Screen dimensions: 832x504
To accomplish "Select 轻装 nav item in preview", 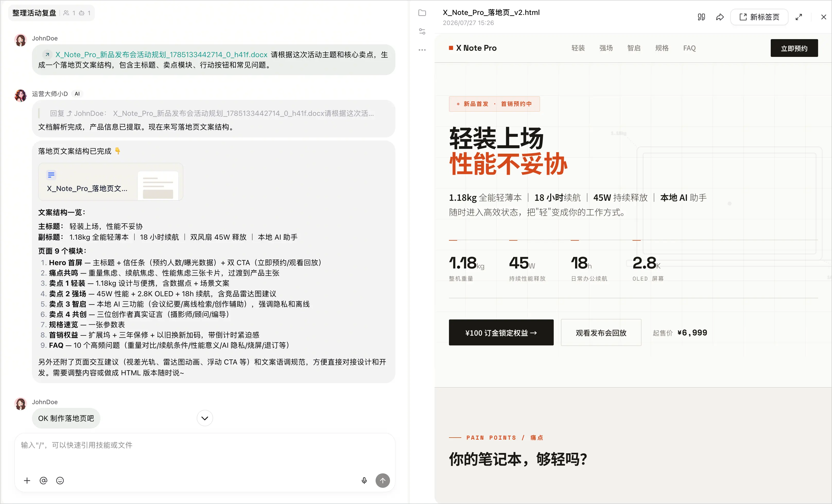I will tap(578, 48).
